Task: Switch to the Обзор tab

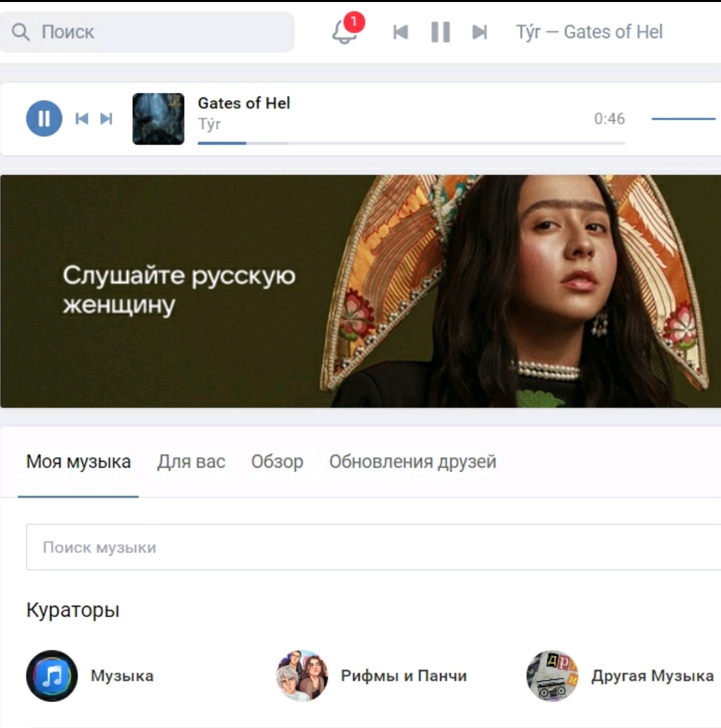Action: [x=277, y=462]
